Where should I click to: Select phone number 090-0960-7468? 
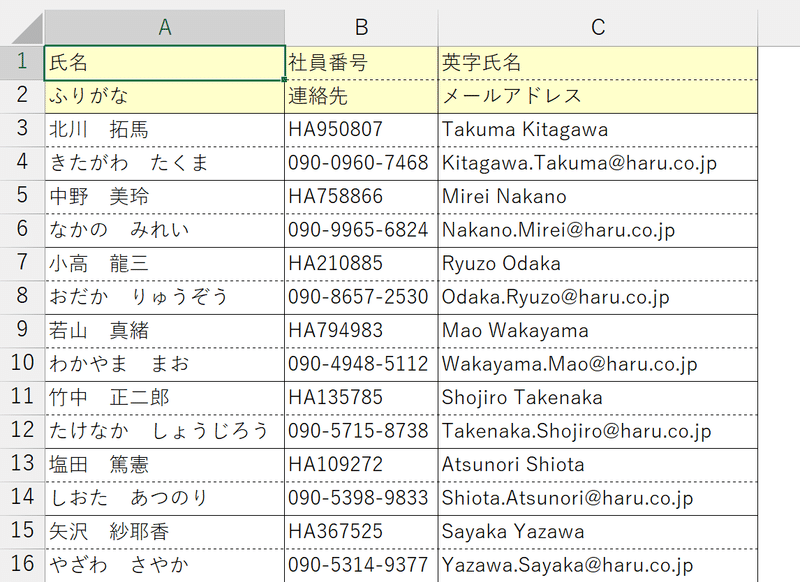click(x=361, y=164)
